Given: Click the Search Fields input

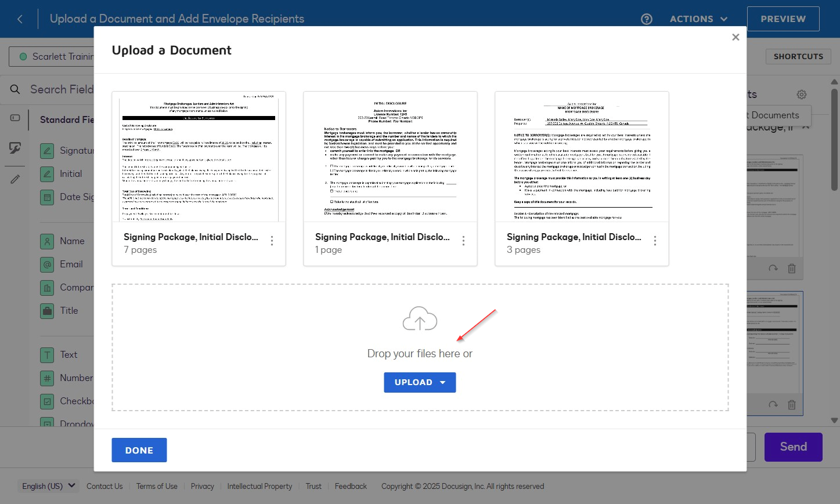Looking at the screenshot, I should (62, 89).
